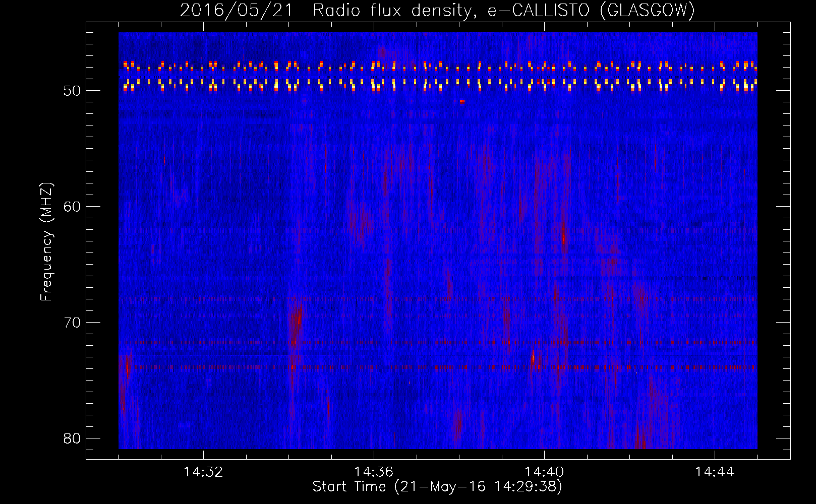Click the 14:32 time tick label

(203, 472)
